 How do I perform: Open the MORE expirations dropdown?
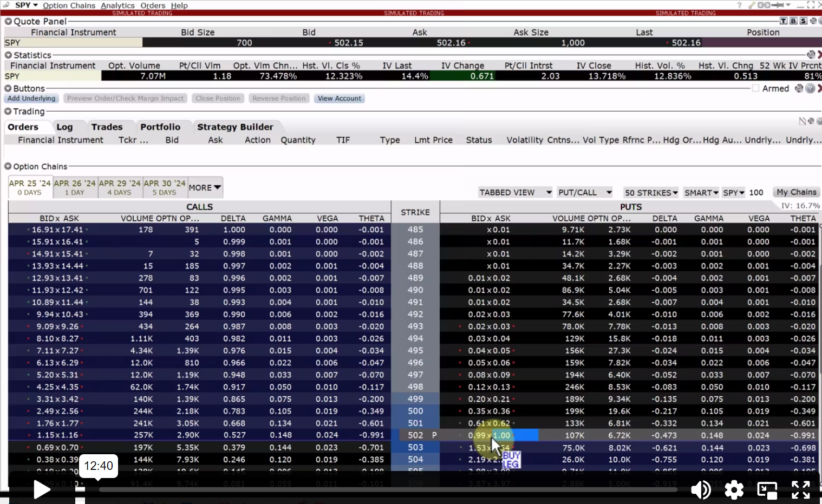[x=205, y=187]
